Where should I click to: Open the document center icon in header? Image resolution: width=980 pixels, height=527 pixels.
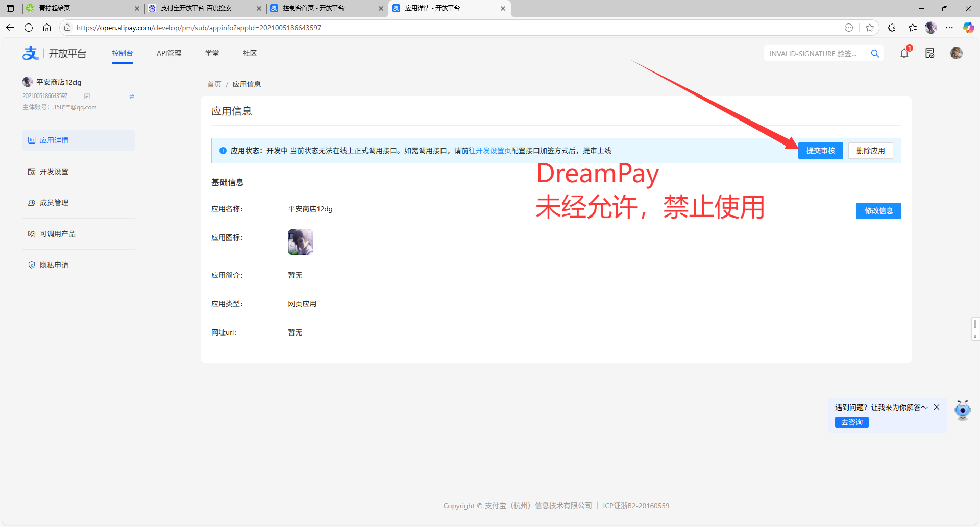click(929, 54)
